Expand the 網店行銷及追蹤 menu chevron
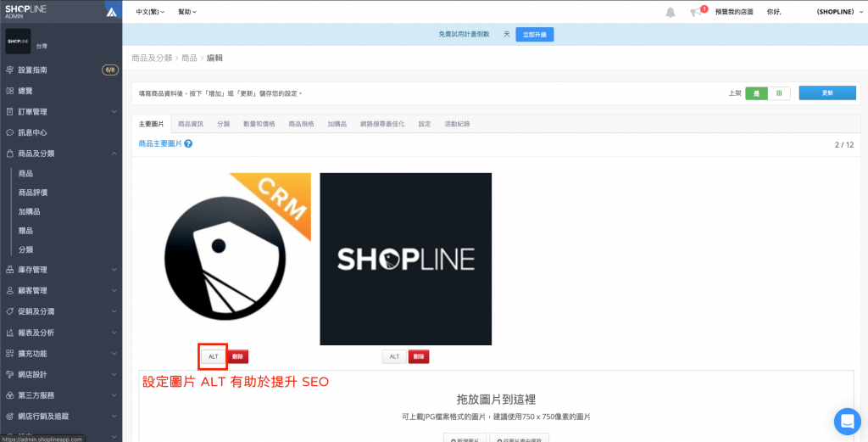The height and width of the screenshot is (442, 868). pyautogui.click(x=114, y=416)
